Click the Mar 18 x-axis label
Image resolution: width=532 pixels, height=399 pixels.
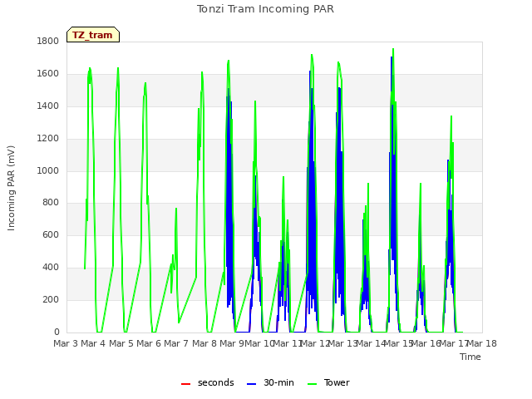point(481,343)
